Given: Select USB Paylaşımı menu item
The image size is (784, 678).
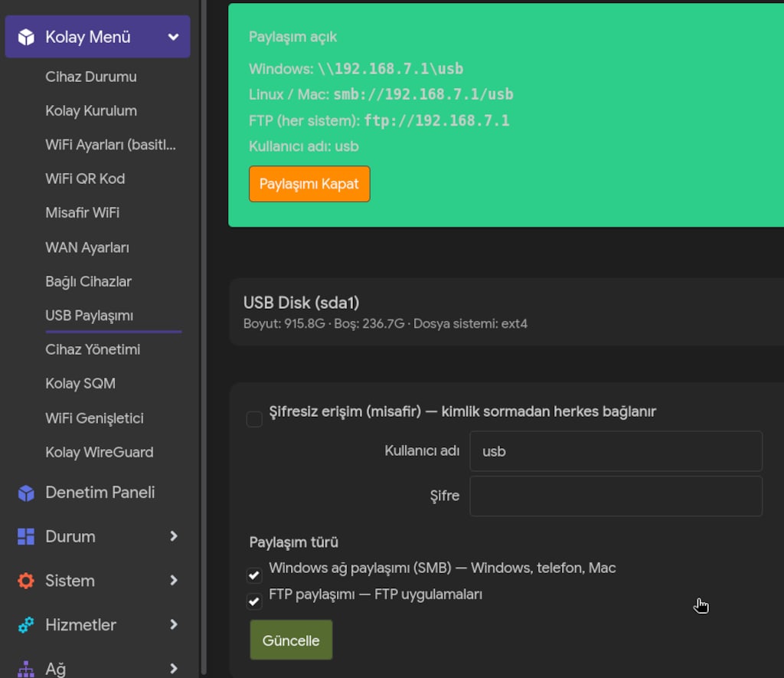Looking at the screenshot, I should pyautogui.click(x=89, y=316).
